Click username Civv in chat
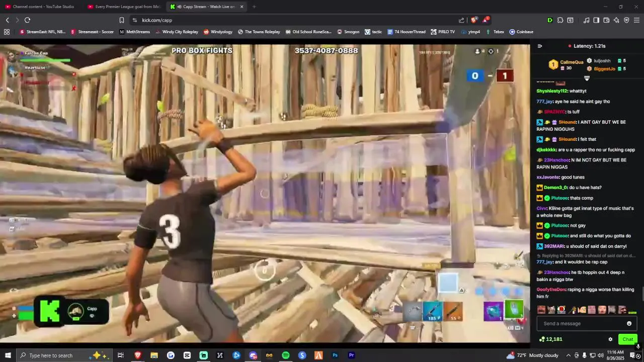 tap(541, 208)
